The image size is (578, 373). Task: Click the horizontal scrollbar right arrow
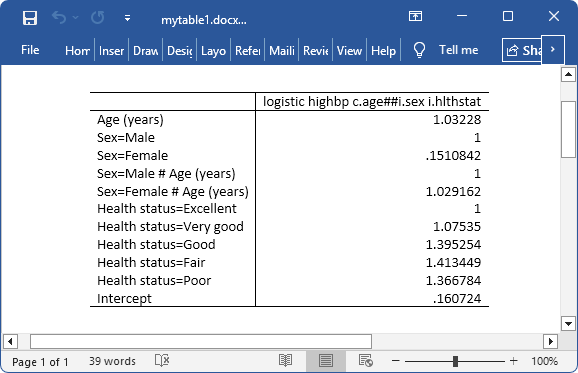(x=551, y=341)
